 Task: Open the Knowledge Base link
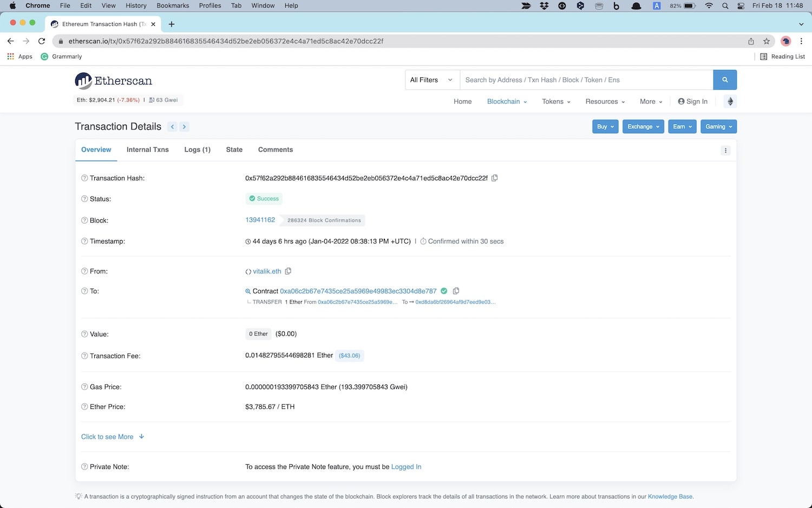click(670, 497)
